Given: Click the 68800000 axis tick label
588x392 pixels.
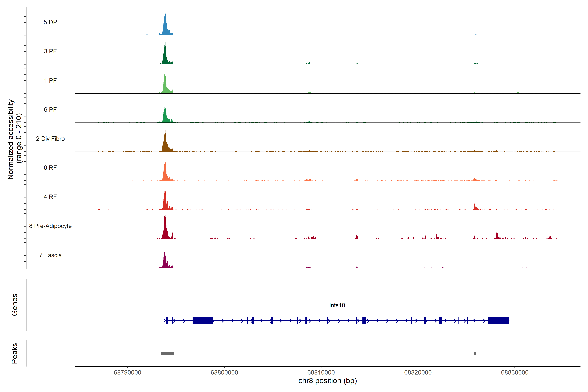Looking at the screenshot, I should click(x=224, y=373).
